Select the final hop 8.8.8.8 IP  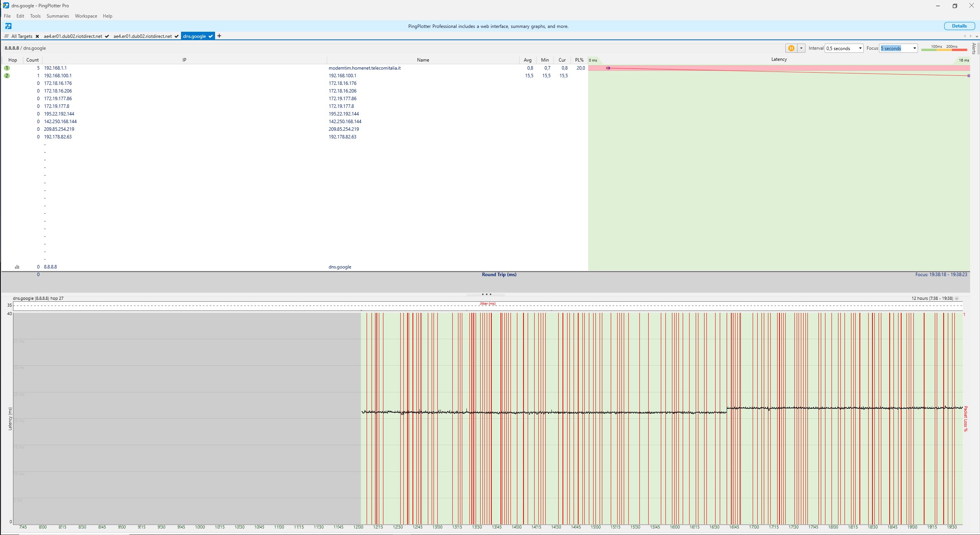point(50,267)
